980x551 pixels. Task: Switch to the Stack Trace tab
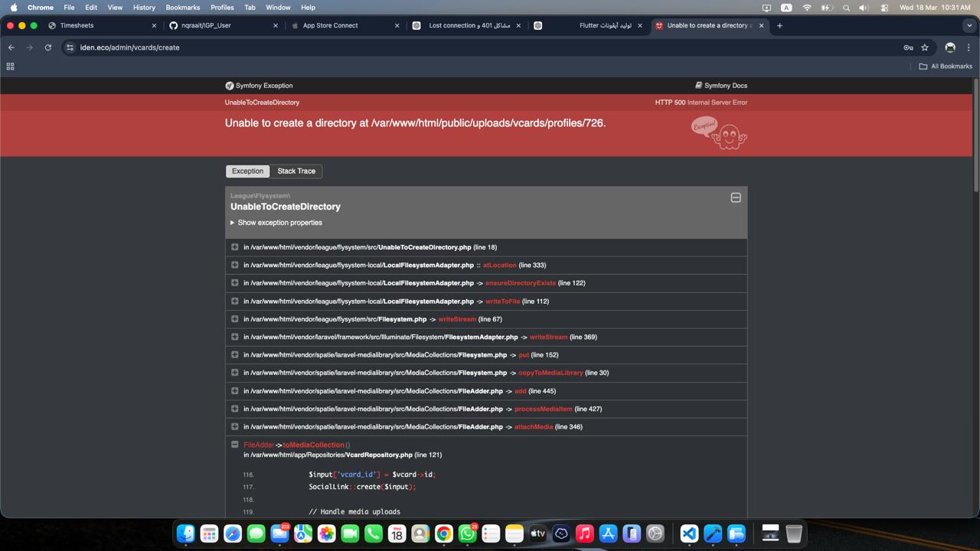coord(296,171)
